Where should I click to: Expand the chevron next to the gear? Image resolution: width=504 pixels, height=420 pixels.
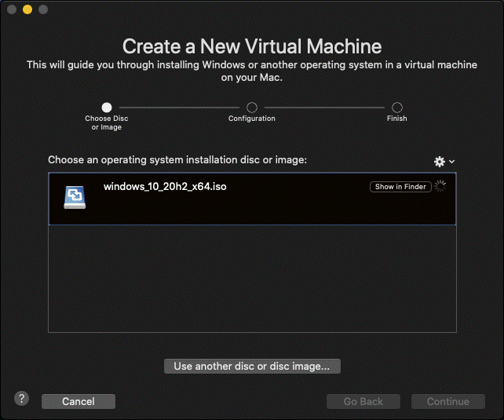(x=452, y=162)
